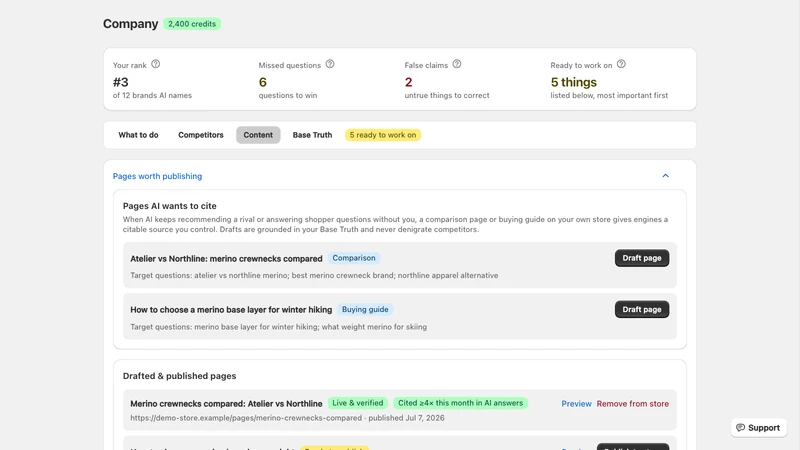Click the Drafted & published pages heading
The image size is (800, 450).
[180, 376]
